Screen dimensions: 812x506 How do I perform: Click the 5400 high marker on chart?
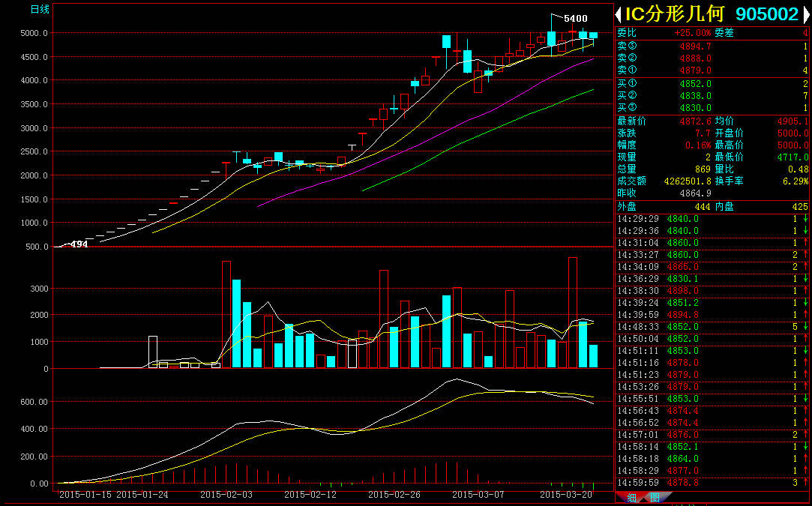point(575,19)
